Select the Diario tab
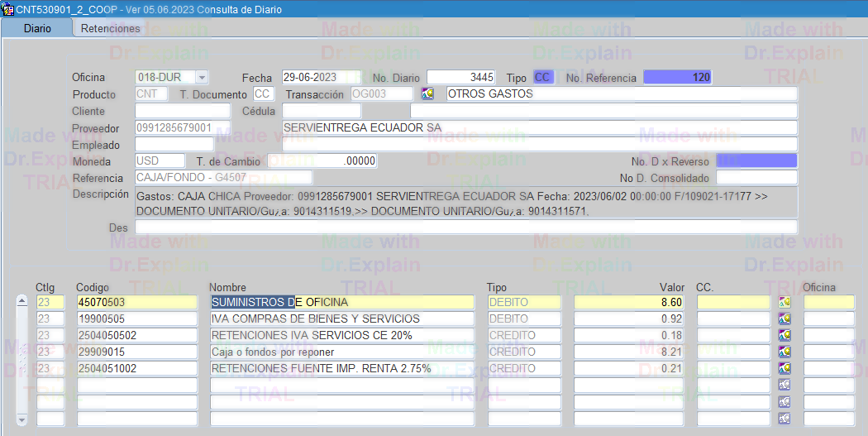Screen dimensions: 868x436 tap(37, 28)
